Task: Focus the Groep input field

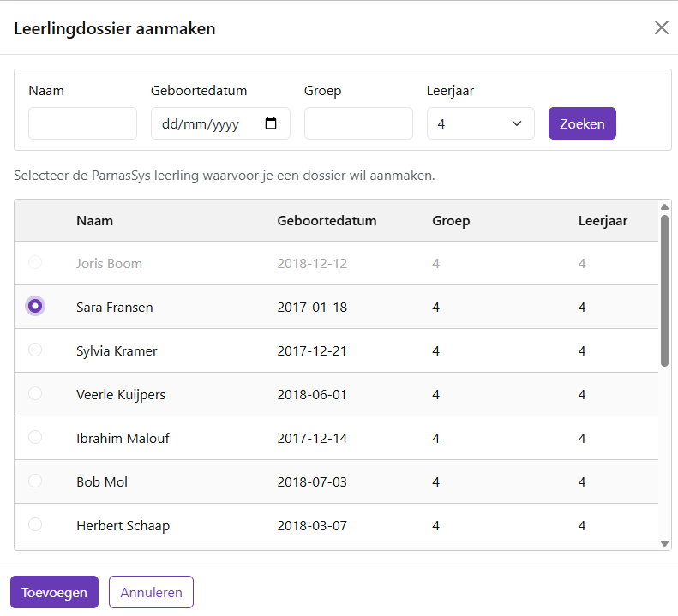Action: tap(358, 123)
